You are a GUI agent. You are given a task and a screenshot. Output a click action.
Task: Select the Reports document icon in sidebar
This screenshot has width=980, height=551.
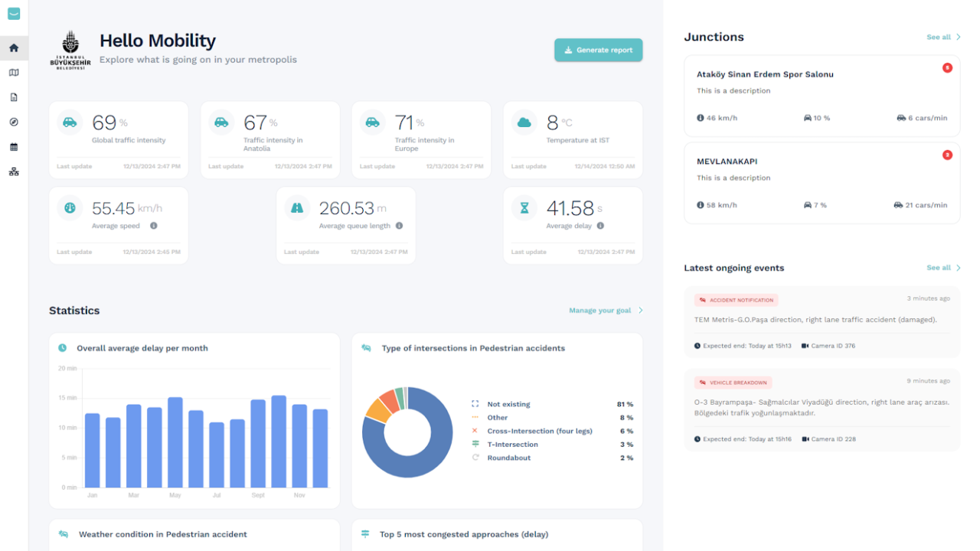pyautogui.click(x=14, y=96)
